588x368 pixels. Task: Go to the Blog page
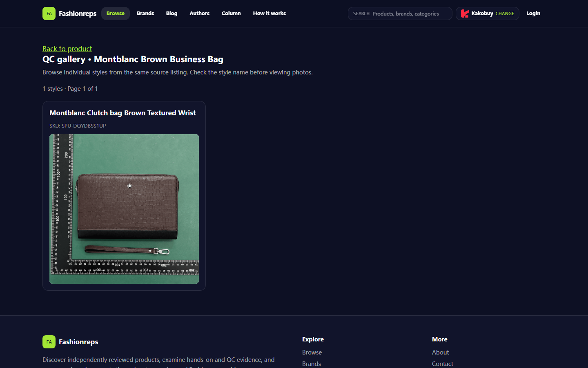click(171, 13)
